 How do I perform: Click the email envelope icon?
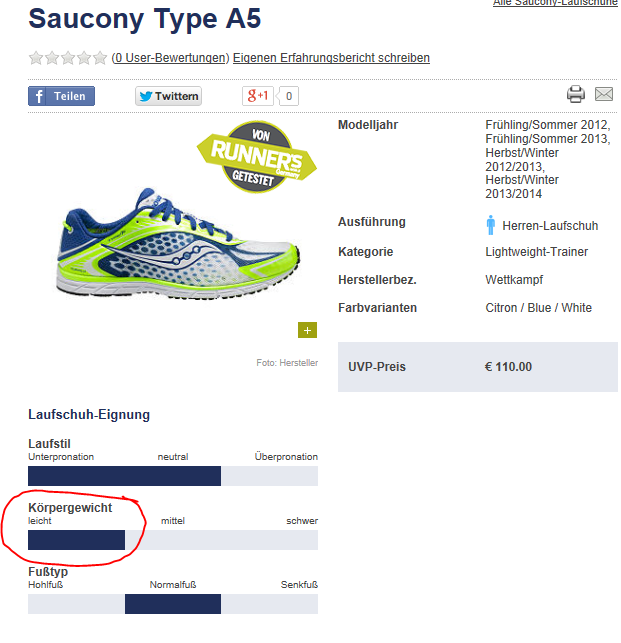point(604,95)
